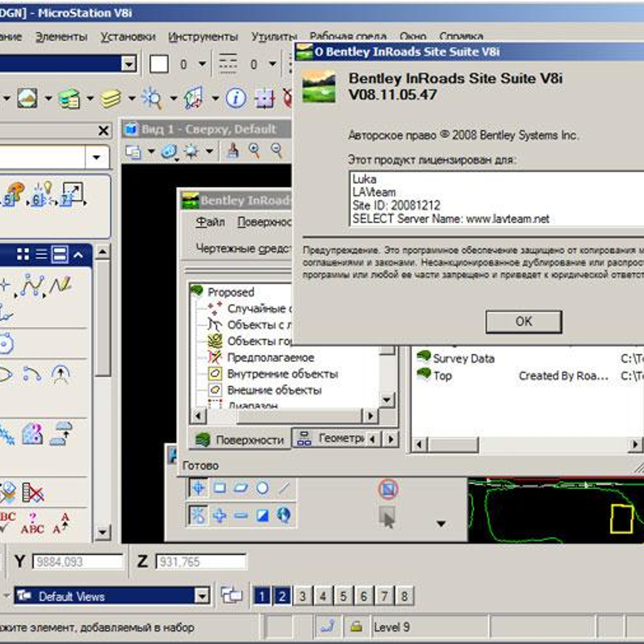Switch task panel to icon grid layout
644x644 pixels.
pos(23,254)
